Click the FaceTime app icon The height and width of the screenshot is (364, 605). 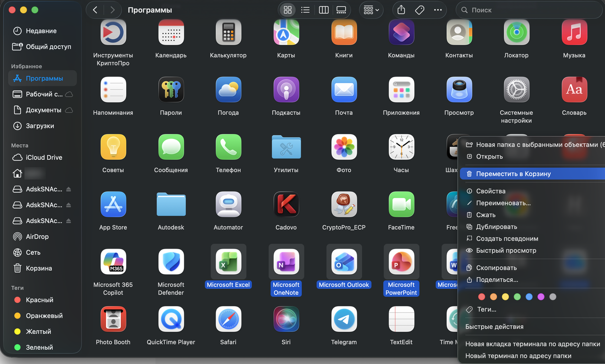point(401,204)
